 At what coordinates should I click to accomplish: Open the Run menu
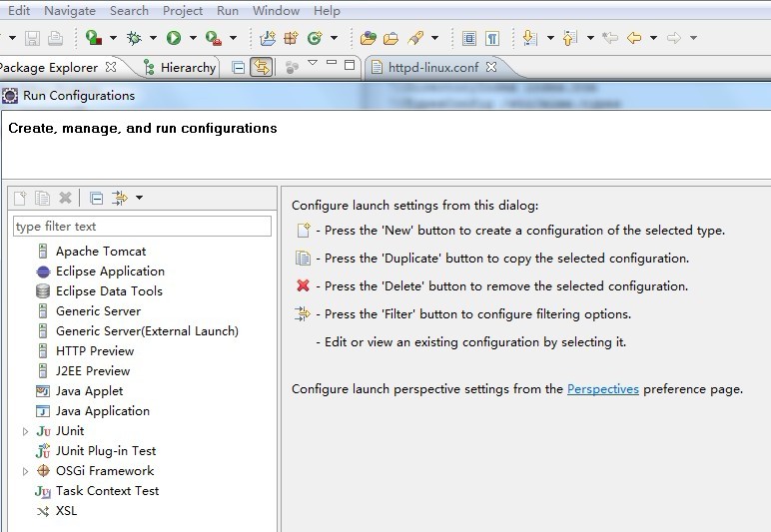pos(228,10)
